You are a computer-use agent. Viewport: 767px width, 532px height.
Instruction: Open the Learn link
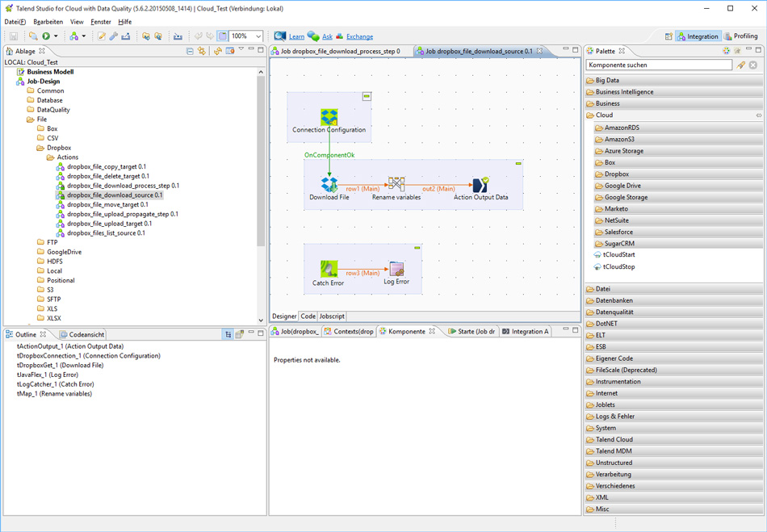(296, 36)
